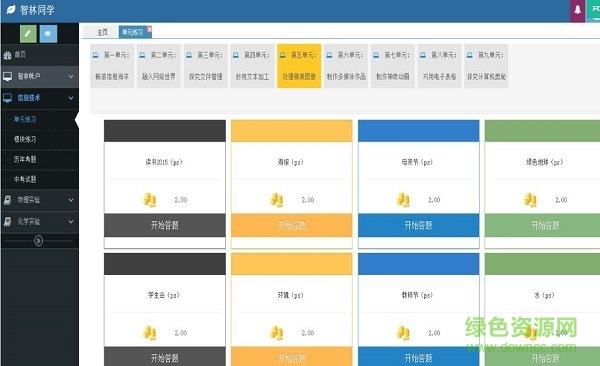Screen dimensions: 600x366
Task: Click 开始答题 on 绿色地球 card
Action: (543, 225)
